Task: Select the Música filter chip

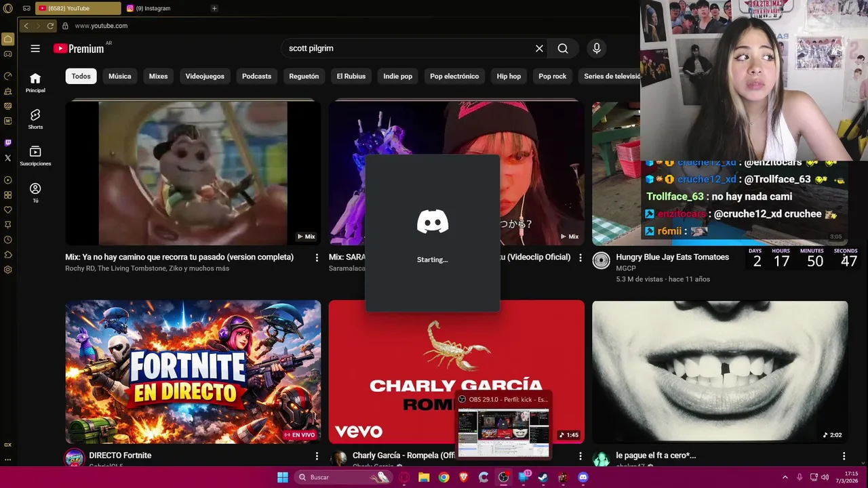Action: (120, 76)
